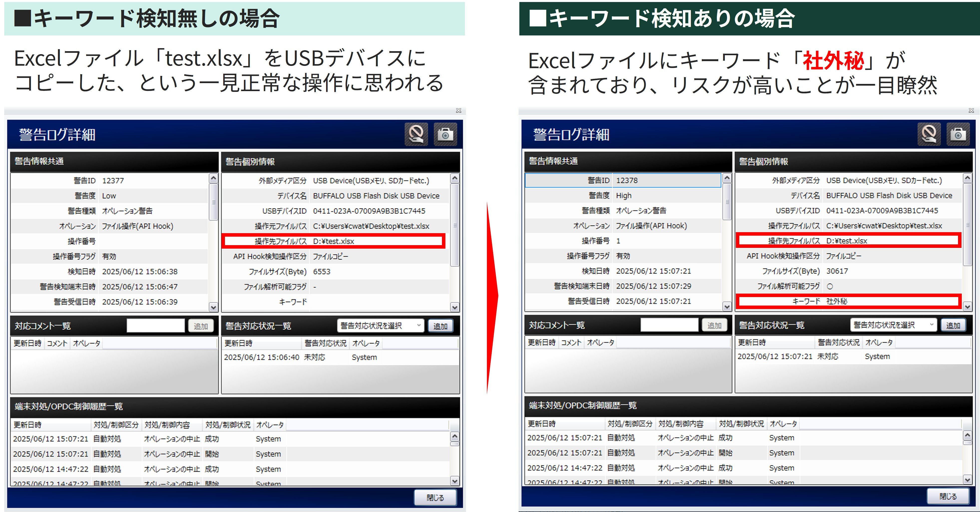Image resolution: width=980 pixels, height=512 pixels.
Task: Click the 対処/制御区分 column header in the left history table
Action: (116, 425)
